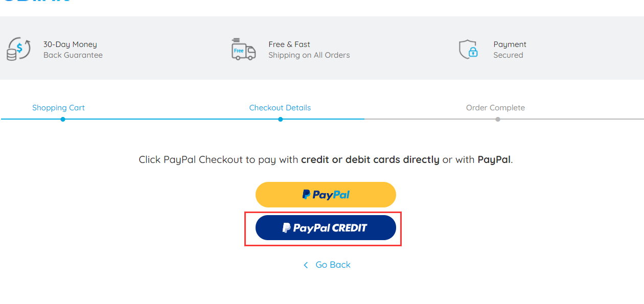
Task: Select the Order Complete step
Action: [495, 108]
